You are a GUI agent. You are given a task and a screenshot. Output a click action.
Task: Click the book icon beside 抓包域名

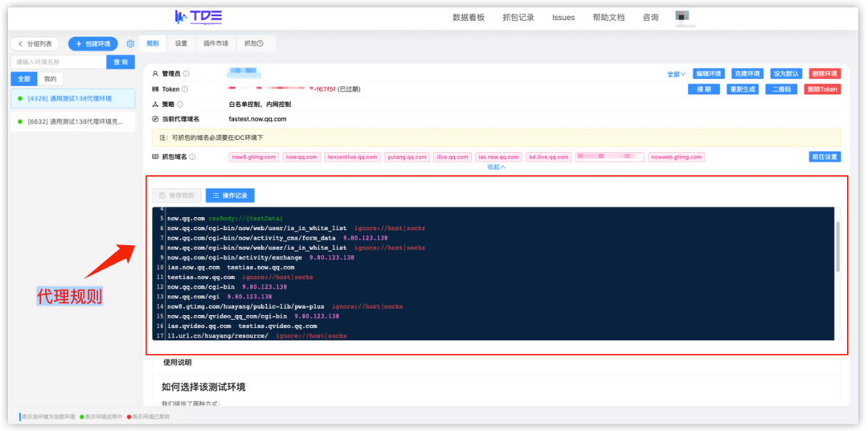[x=156, y=157]
